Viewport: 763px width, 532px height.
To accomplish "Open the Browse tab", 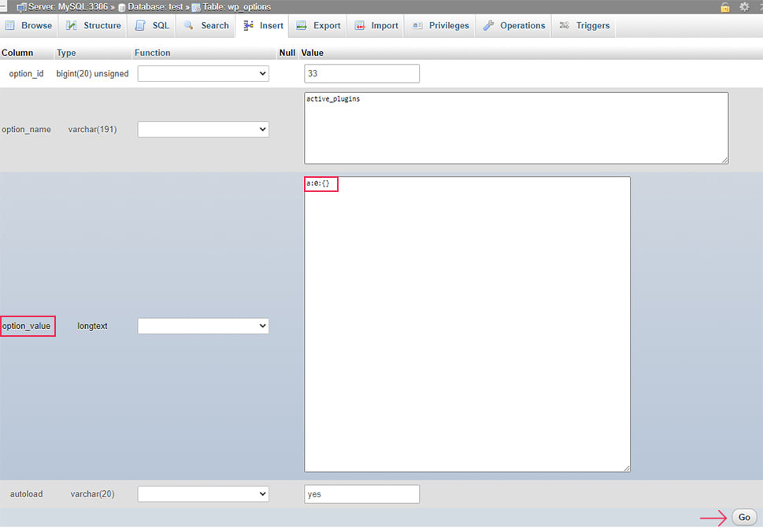I will [28, 25].
